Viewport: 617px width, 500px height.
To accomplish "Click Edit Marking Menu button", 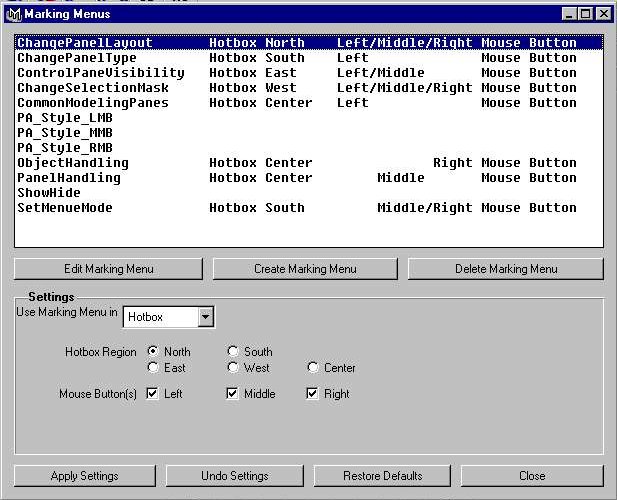I will click(109, 269).
